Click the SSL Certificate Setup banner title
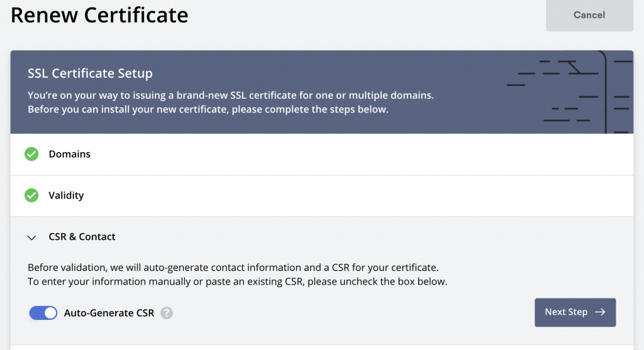Viewport: 644px width, 350px height. tap(90, 74)
